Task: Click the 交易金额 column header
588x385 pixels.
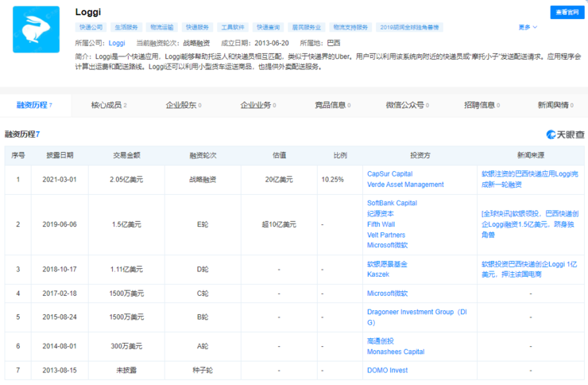Action: pyautogui.click(x=126, y=155)
